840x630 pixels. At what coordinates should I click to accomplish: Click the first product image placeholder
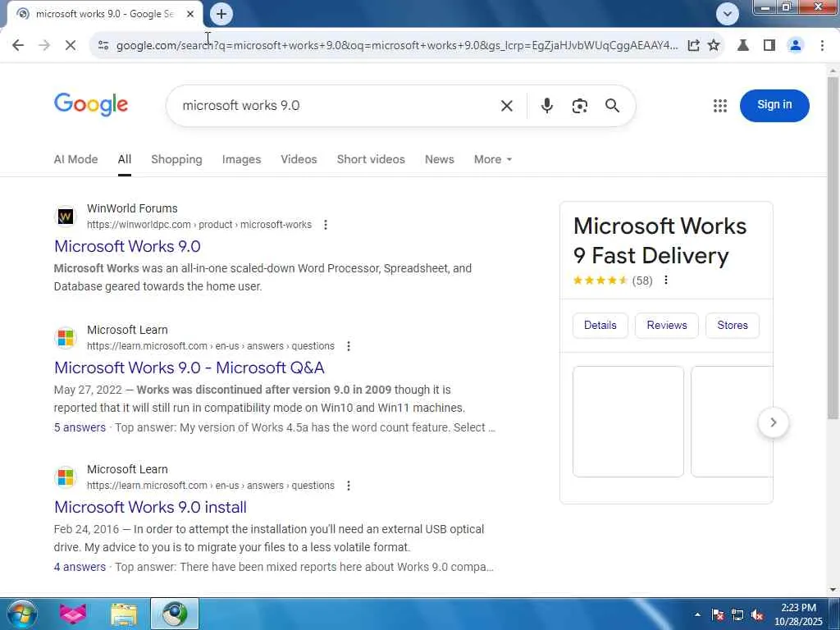628,422
